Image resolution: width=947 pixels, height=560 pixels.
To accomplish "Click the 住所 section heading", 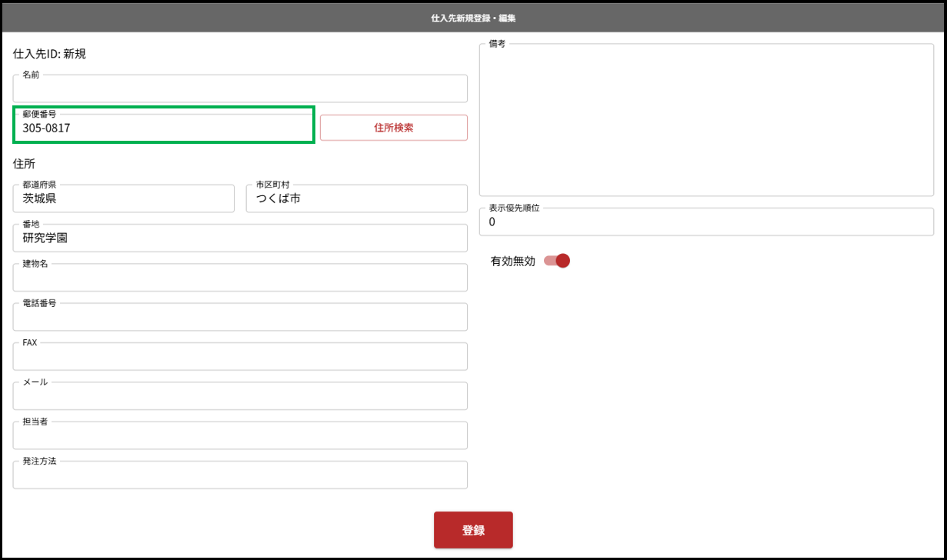I will pos(24,164).
